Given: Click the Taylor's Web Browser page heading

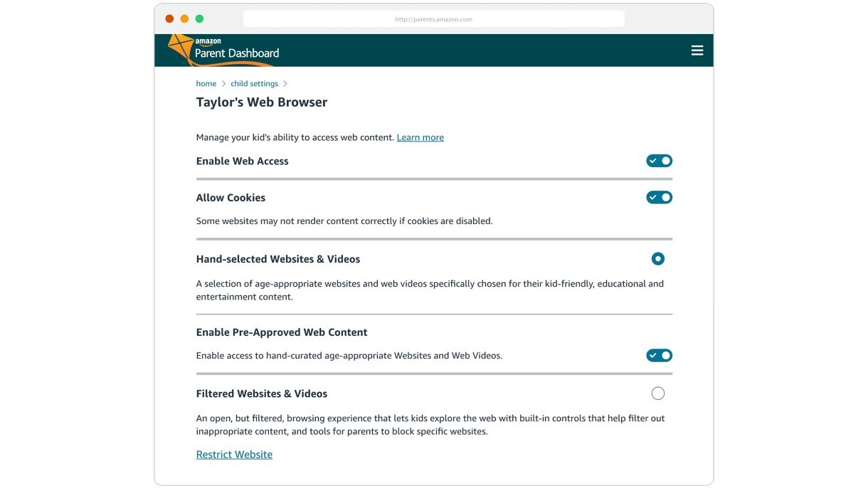Looking at the screenshot, I should click(262, 102).
